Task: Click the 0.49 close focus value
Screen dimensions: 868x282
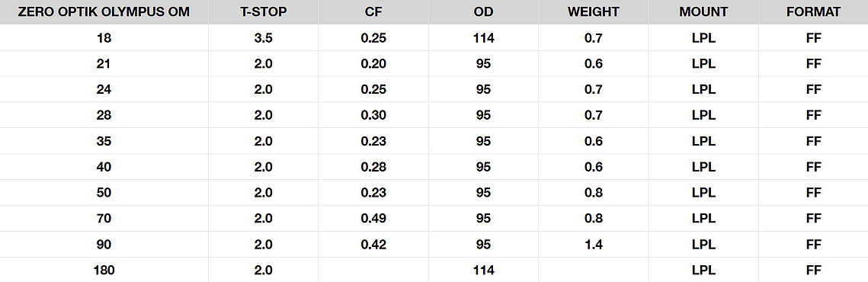Action: coord(373,219)
